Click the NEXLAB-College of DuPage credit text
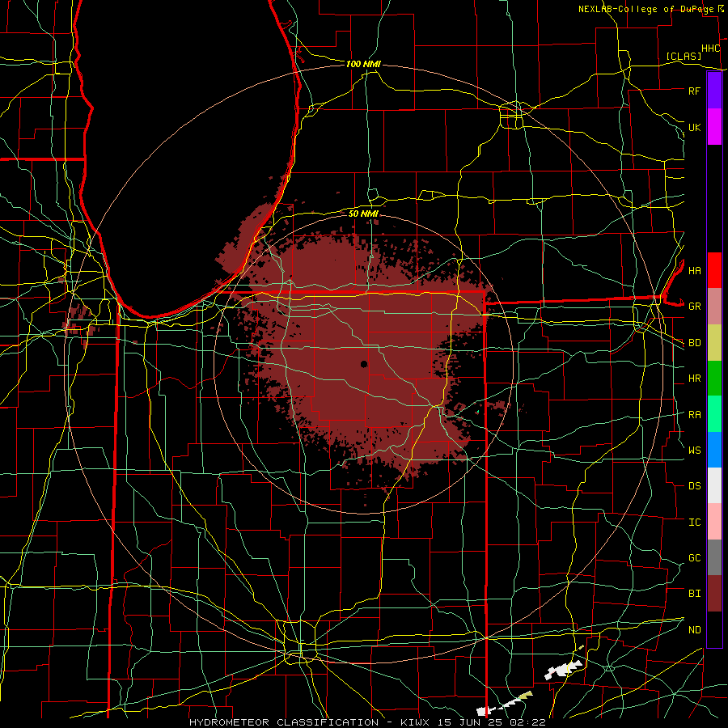728x728 pixels. 645,9
